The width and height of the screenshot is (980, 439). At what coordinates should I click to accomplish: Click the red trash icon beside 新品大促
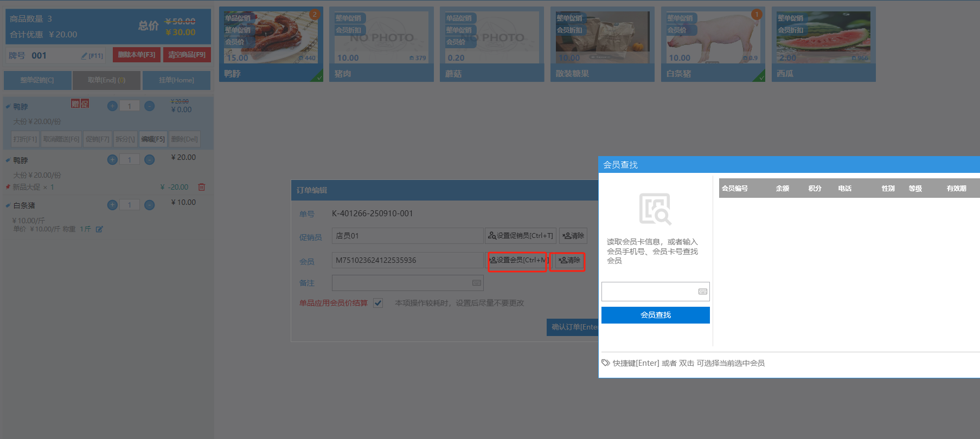pyautogui.click(x=202, y=187)
